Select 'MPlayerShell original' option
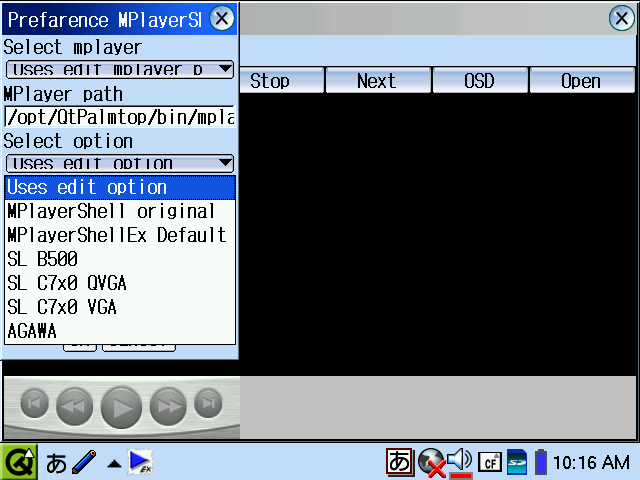Image resolution: width=640 pixels, height=480 pixels. click(120, 211)
